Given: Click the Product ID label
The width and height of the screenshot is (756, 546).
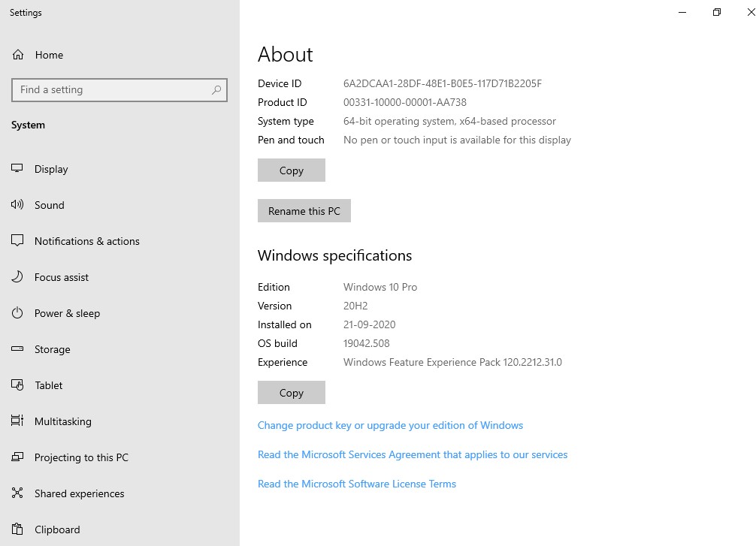Looking at the screenshot, I should [x=282, y=102].
